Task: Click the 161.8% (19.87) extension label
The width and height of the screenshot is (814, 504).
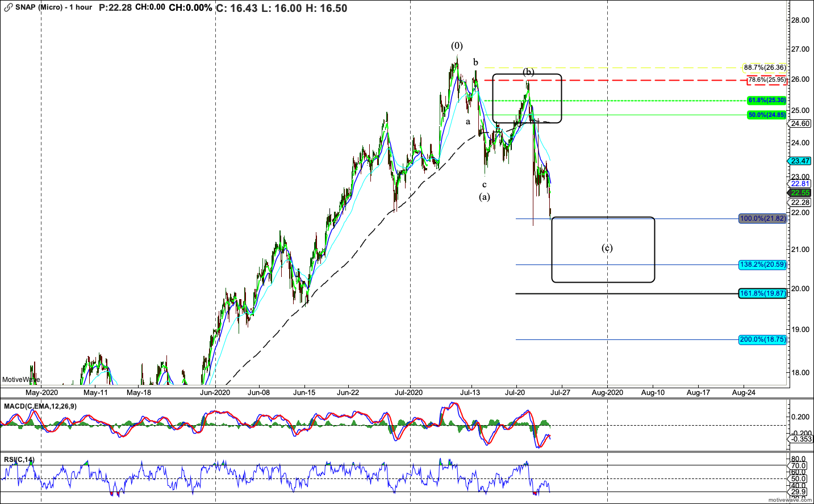Action: [762, 293]
